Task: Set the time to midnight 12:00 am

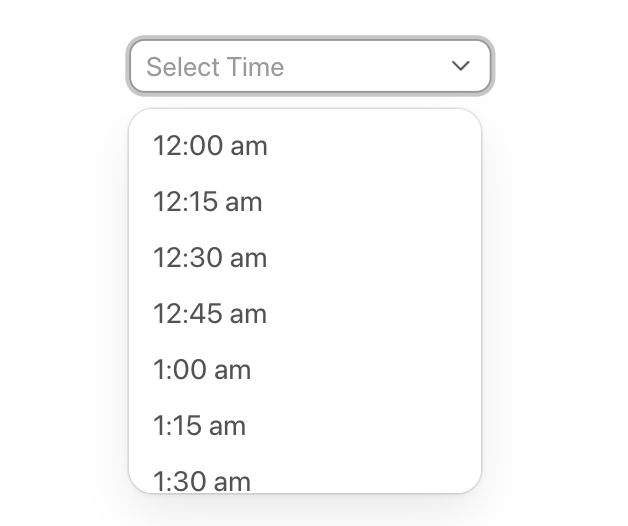Action: tap(210, 146)
